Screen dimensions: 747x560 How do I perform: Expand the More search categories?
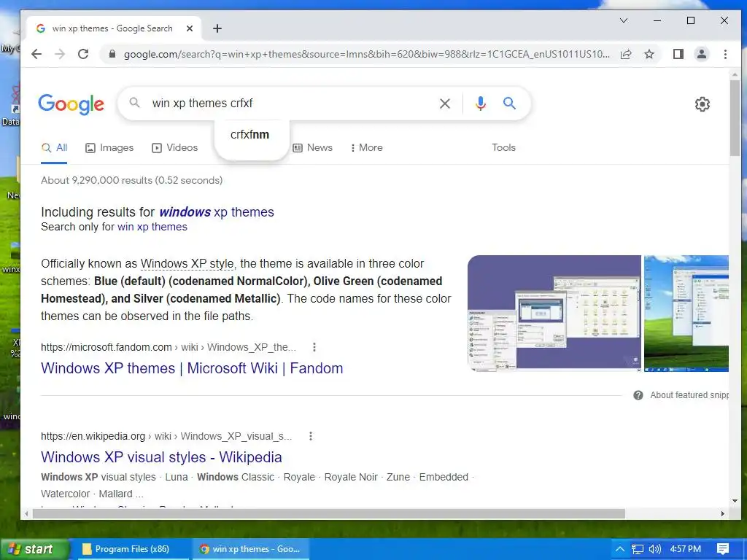pyautogui.click(x=366, y=147)
